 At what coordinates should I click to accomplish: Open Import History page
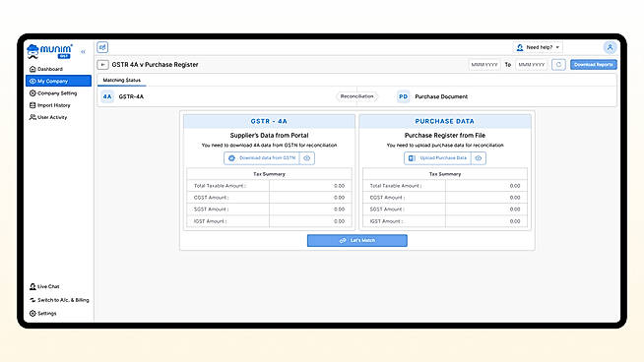pyautogui.click(x=49, y=105)
